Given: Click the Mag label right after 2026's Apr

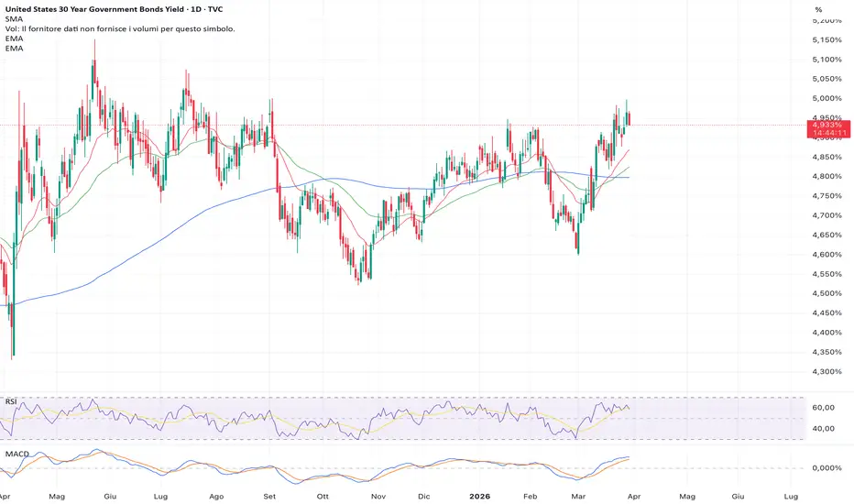Looking at the screenshot, I should click(687, 497).
